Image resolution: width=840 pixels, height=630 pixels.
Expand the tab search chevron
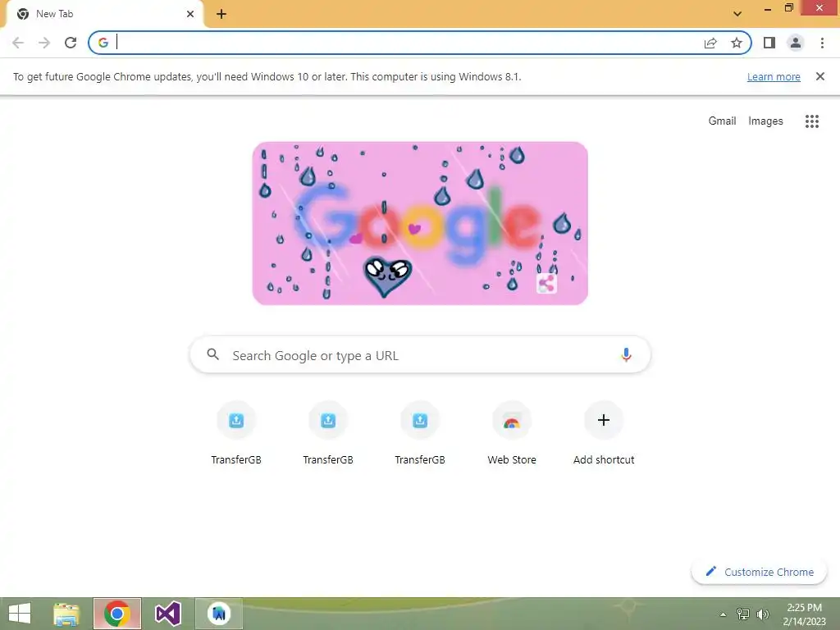737,14
